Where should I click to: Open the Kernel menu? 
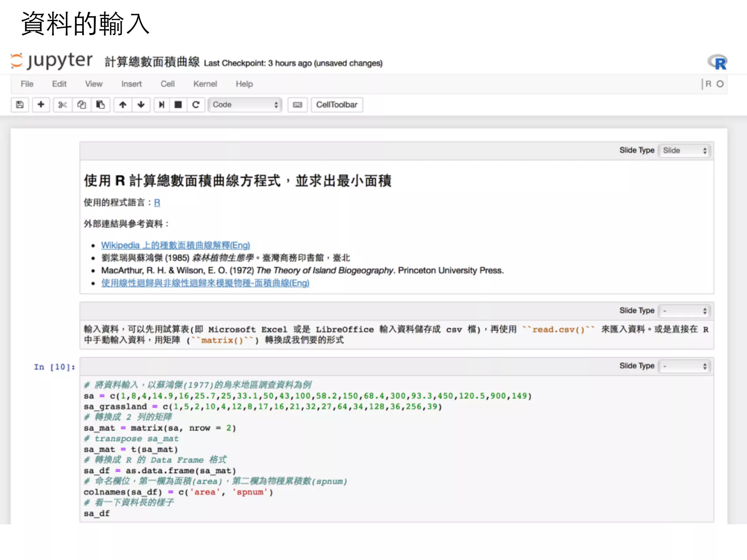click(205, 84)
